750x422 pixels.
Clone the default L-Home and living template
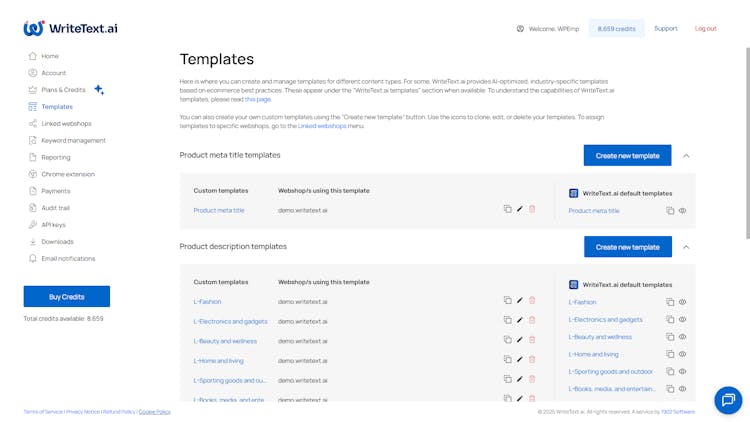click(671, 354)
